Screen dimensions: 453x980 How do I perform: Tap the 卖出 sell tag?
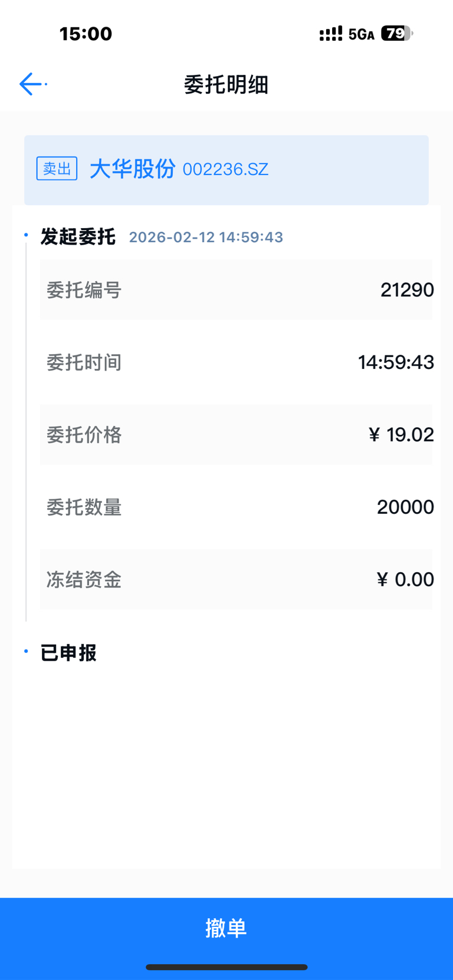click(x=57, y=169)
